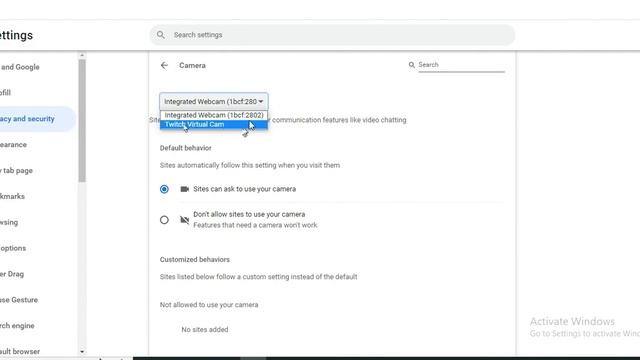Click the Camera page Search field
The height and width of the screenshot is (360, 640).
pyautogui.click(x=461, y=65)
